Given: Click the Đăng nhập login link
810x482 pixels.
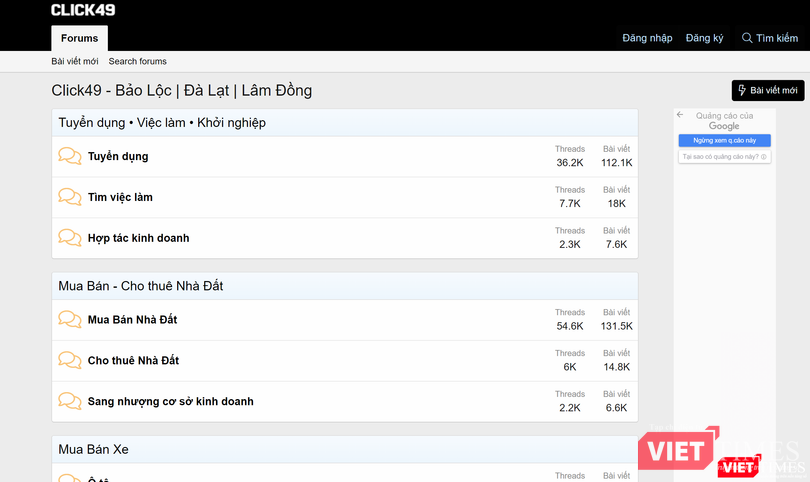Looking at the screenshot, I should click(x=647, y=38).
